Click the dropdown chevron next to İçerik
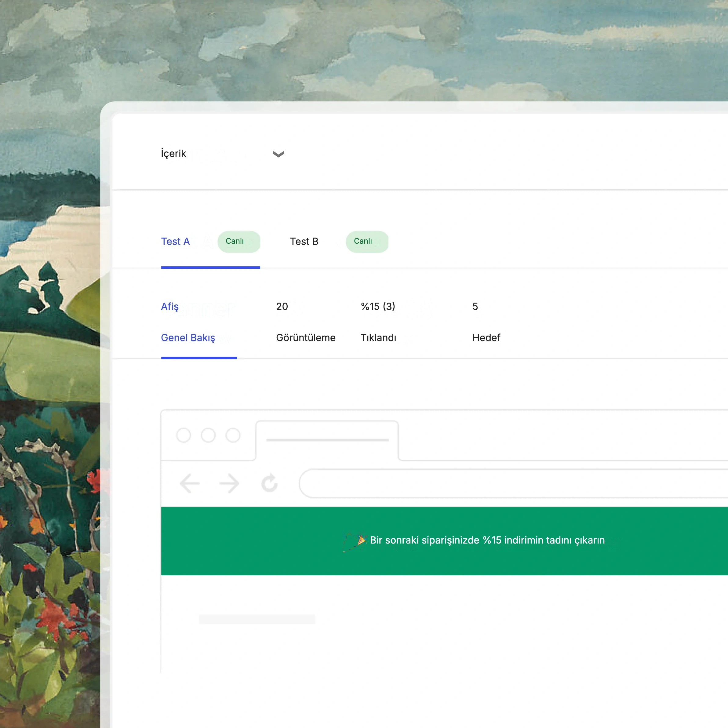 click(x=278, y=154)
